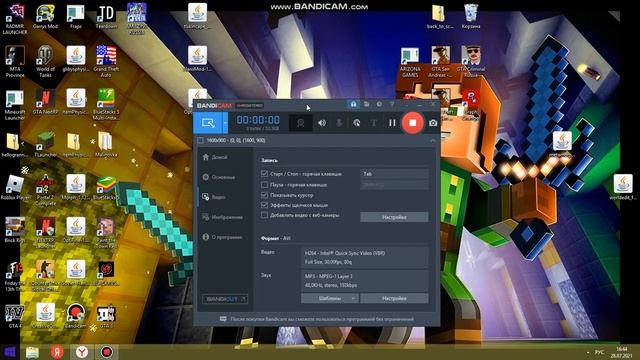Screen dimensions: 640x360
Task: Click the screen recording mode button
Action: tap(208, 122)
